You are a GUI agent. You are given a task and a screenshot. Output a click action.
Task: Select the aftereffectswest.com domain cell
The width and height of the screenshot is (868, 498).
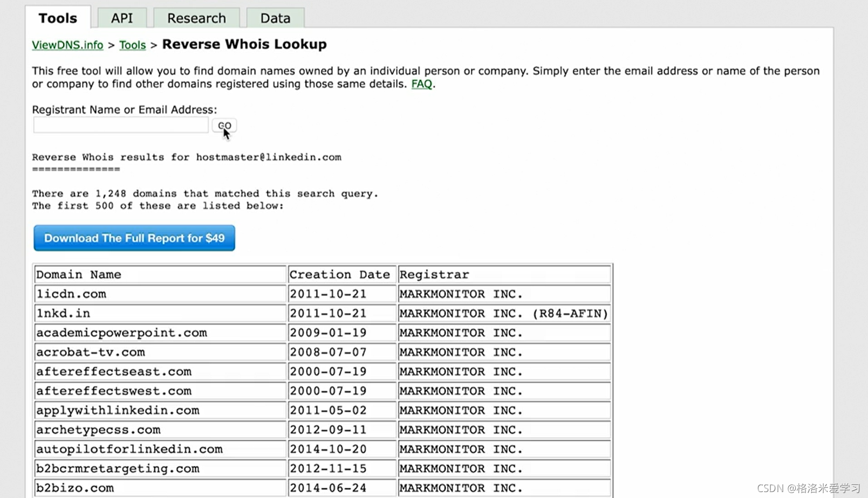(160, 391)
